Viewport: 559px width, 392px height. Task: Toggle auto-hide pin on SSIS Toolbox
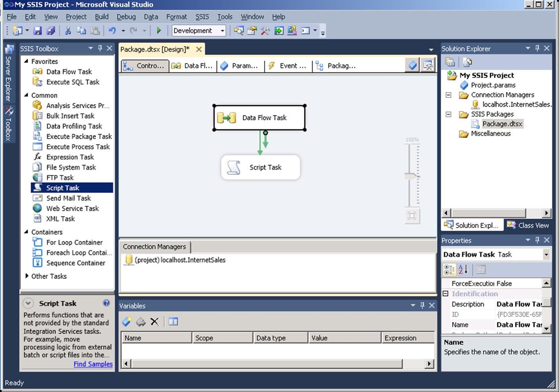pos(100,48)
